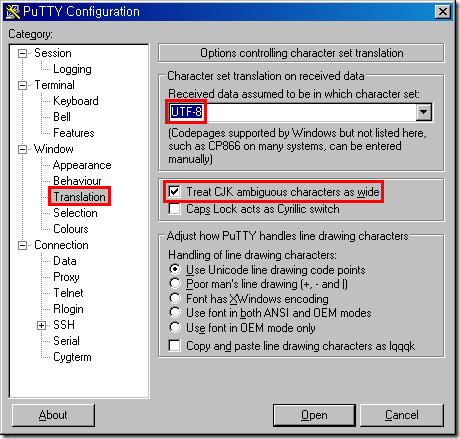Click the Cancel button
Image resolution: width=460 pixels, height=439 pixels.
402,415
